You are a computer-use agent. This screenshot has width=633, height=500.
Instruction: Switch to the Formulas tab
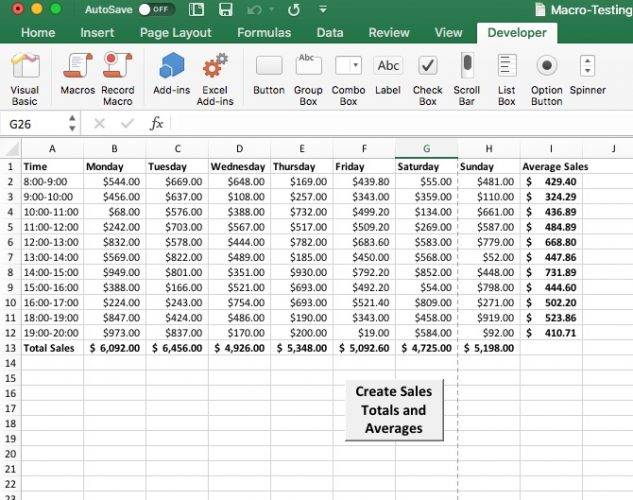[264, 32]
